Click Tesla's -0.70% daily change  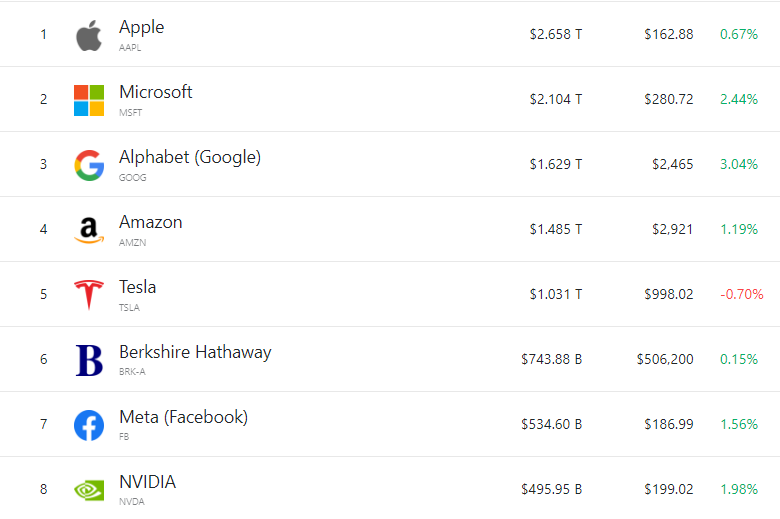tap(741, 294)
